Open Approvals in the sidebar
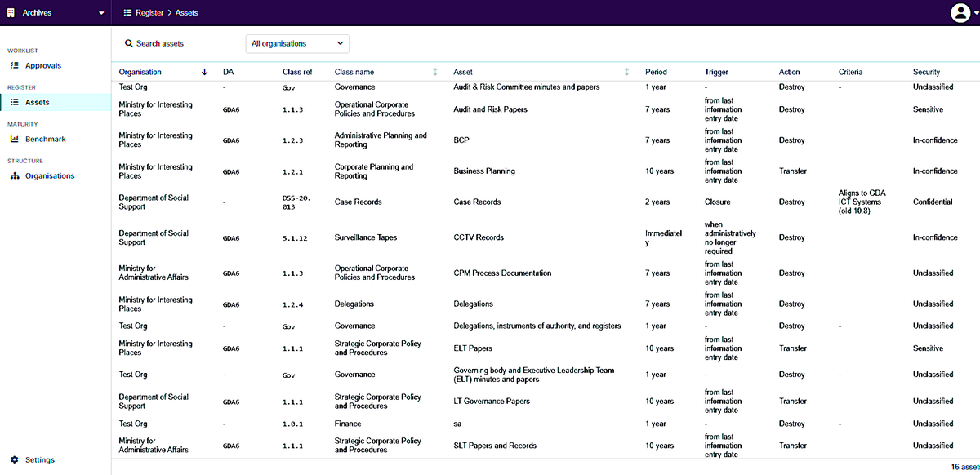The image size is (980, 475). (43, 65)
